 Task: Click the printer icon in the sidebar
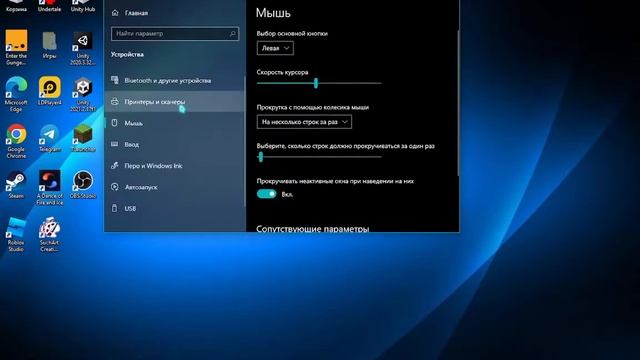pyautogui.click(x=115, y=101)
